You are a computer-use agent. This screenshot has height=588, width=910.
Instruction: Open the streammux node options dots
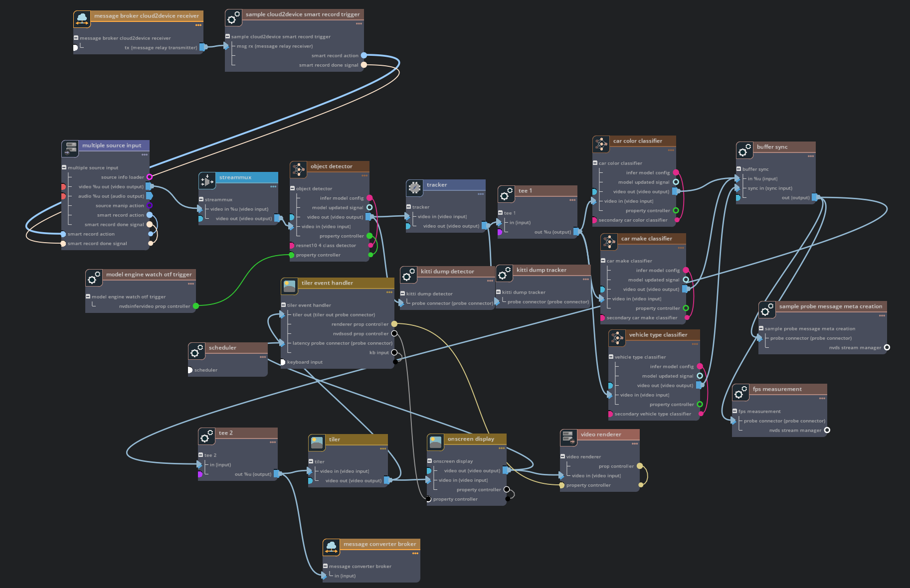coord(273,187)
